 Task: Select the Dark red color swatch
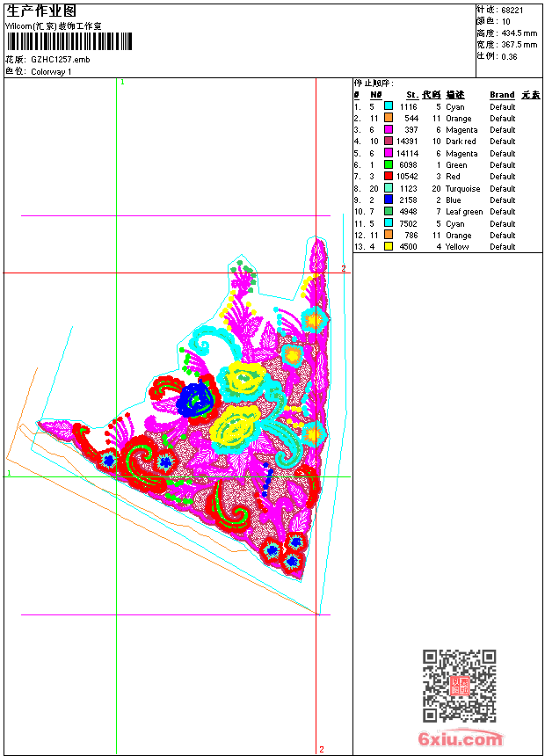coord(389,141)
